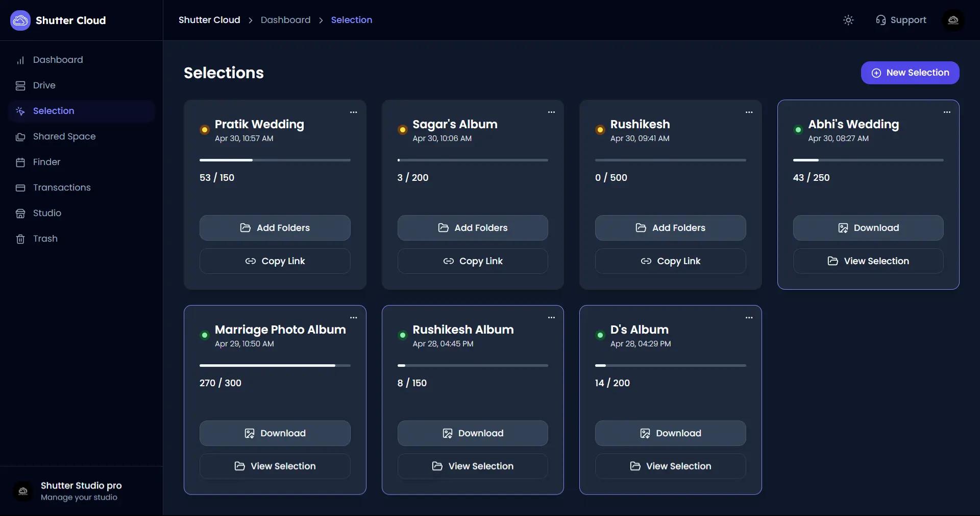Toggle light mode with the sun icon
Image resolution: width=980 pixels, height=516 pixels.
pos(848,20)
